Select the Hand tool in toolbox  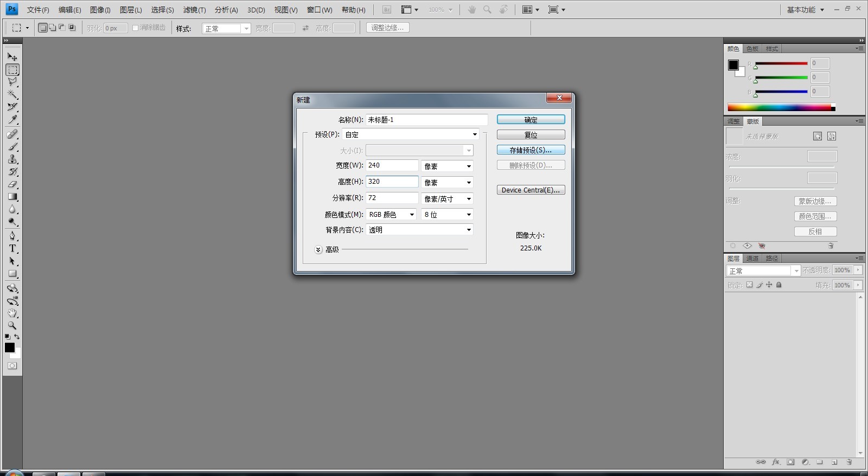tap(12, 313)
